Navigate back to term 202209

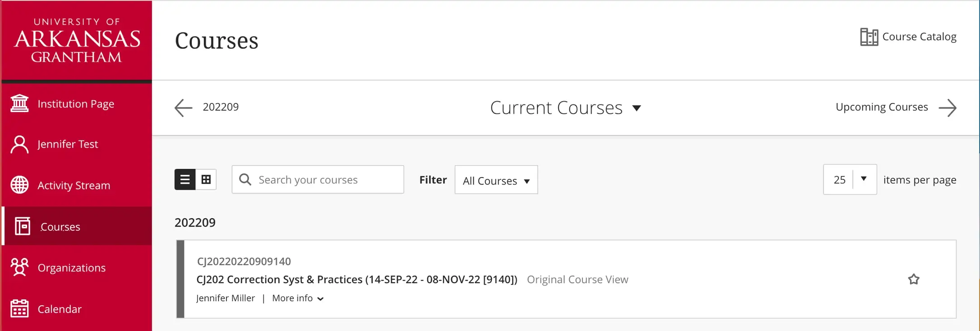(x=182, y=107)
